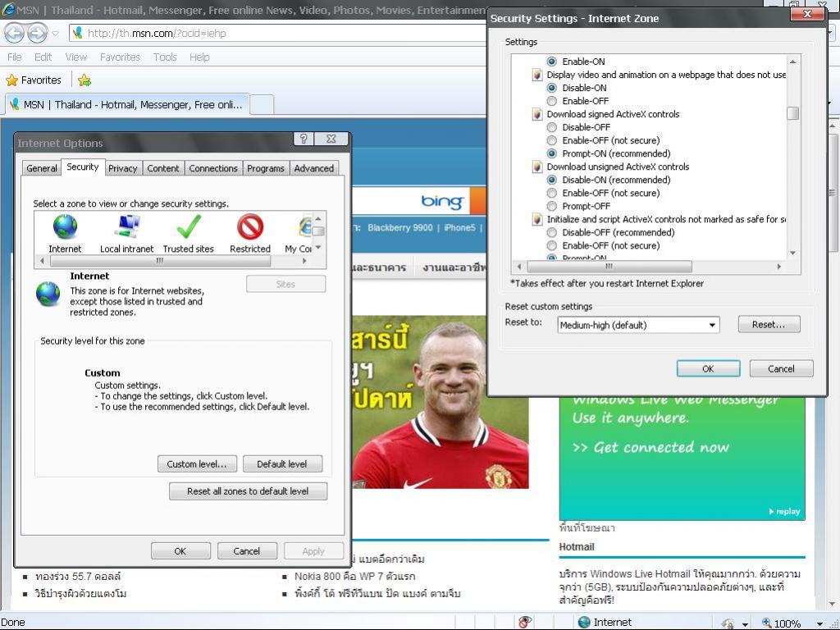Select Enable-OFF (not secure) for unsigned ActiveX
Viewport: 840px width, 630px height.
[x=552, y=193]
